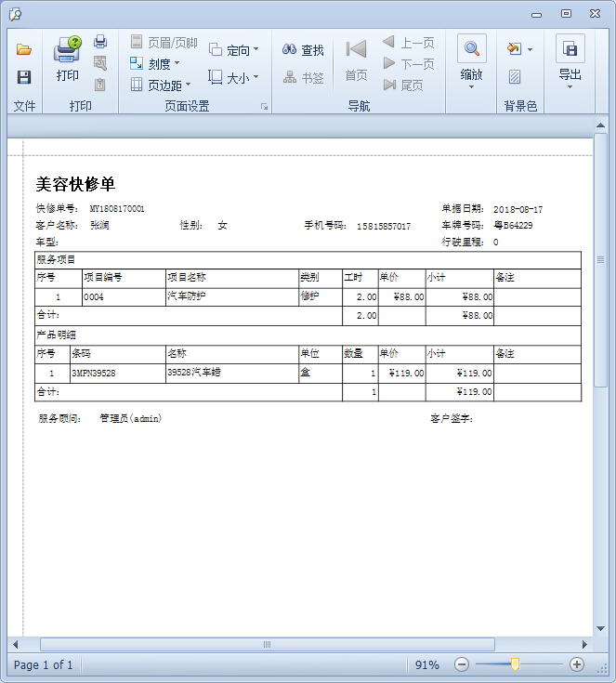Open the 查找 find tool

tap(303, 50)
